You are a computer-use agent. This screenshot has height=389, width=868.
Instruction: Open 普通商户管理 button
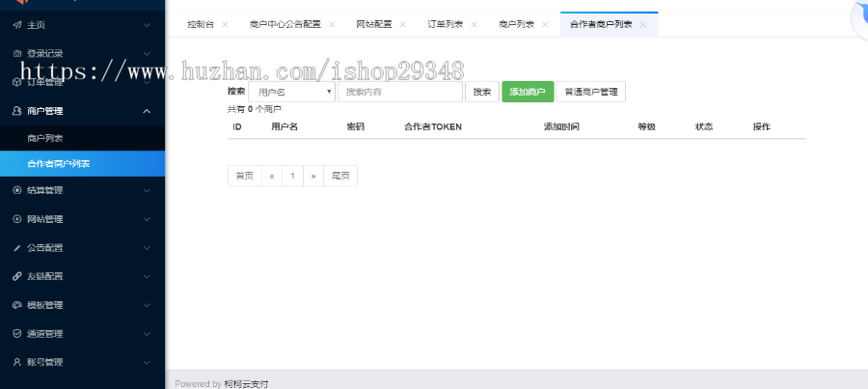point(590,92)
